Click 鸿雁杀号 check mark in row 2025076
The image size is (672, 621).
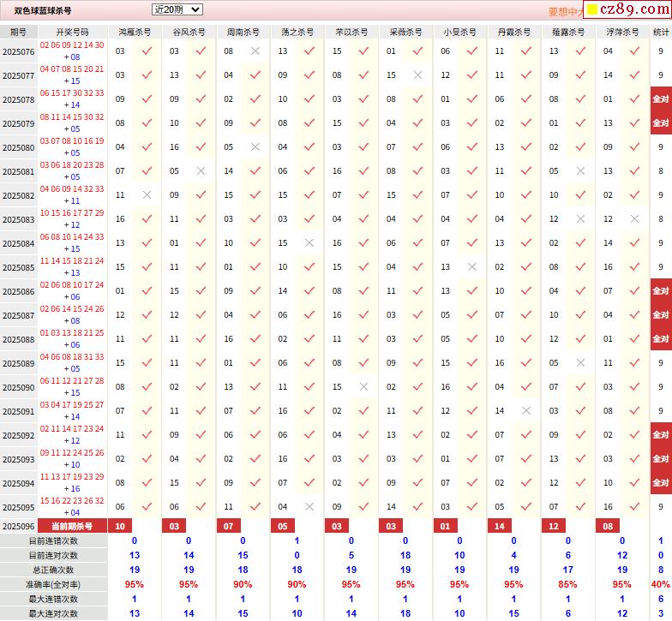coord(147,51)
